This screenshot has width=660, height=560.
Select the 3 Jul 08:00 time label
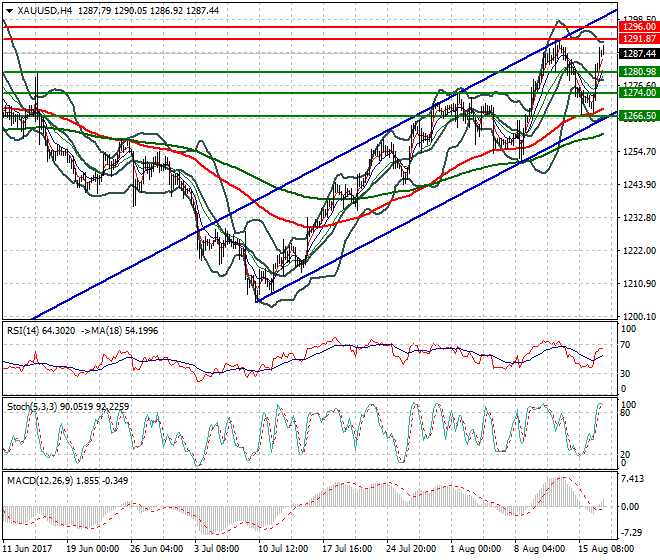[x=216, y=549]
